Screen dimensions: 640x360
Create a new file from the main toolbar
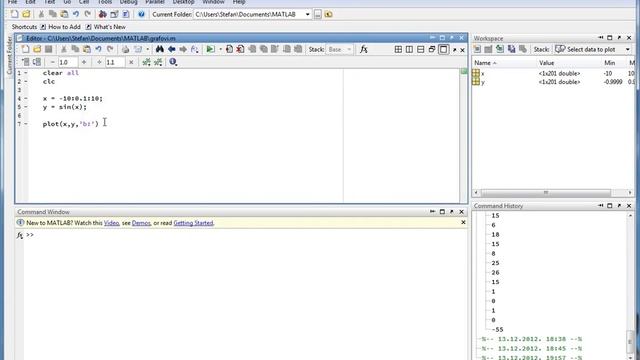[15, 14]
